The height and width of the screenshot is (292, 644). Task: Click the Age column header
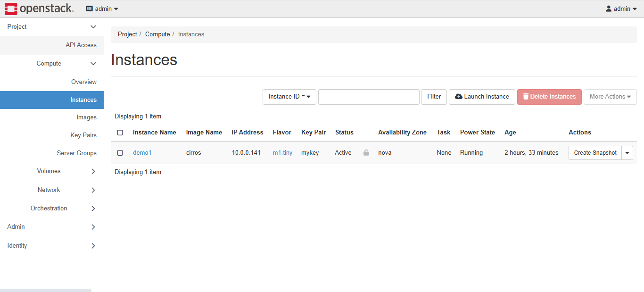[510, 133]
